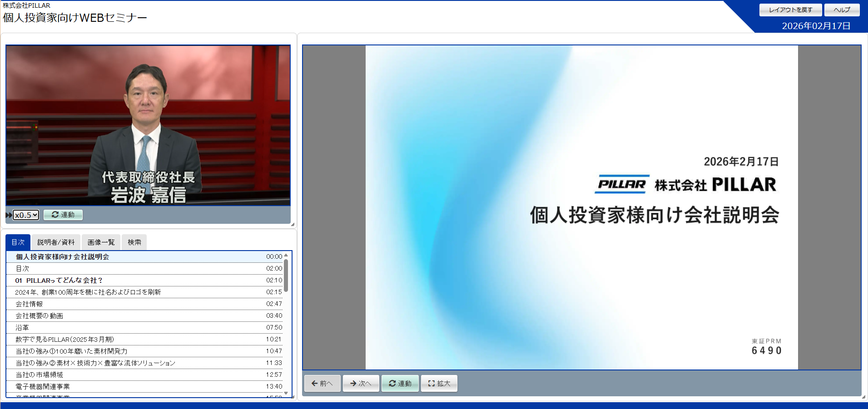
Task: Open the ヘルプ help button
Action: (x=842, y=10)
